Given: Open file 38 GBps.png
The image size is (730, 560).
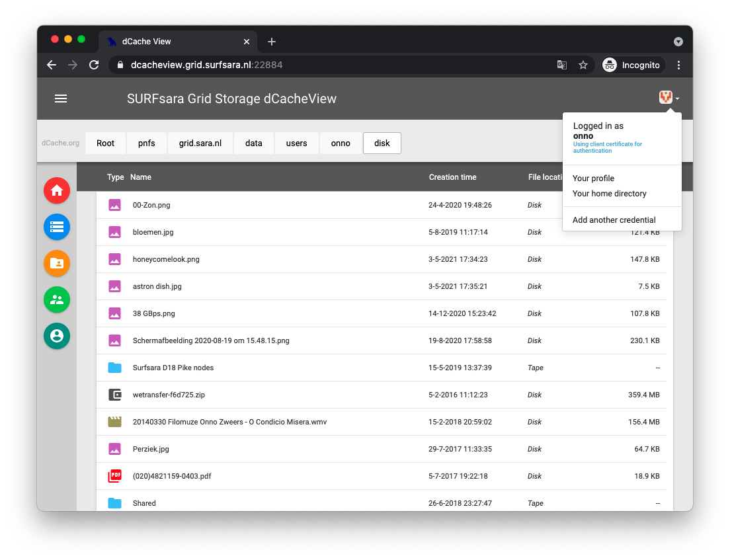Looking at the screenshot, I should click(x=154, y=313).
